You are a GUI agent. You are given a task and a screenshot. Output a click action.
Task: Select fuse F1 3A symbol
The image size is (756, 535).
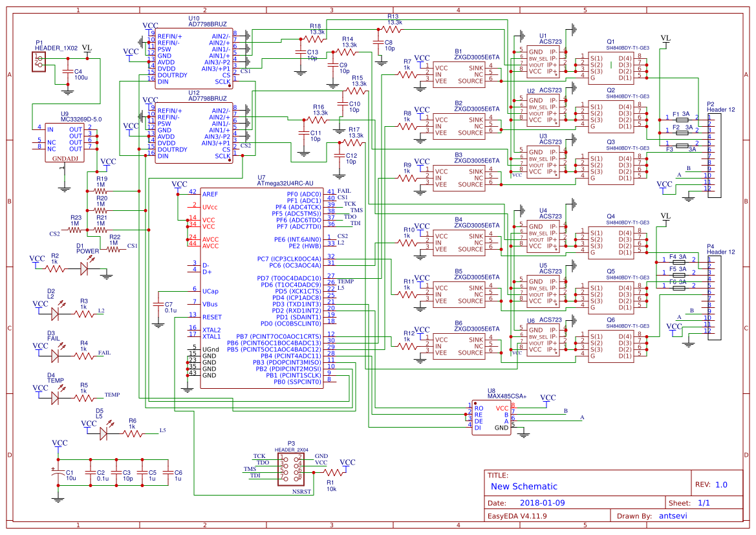tap(682, 118)
